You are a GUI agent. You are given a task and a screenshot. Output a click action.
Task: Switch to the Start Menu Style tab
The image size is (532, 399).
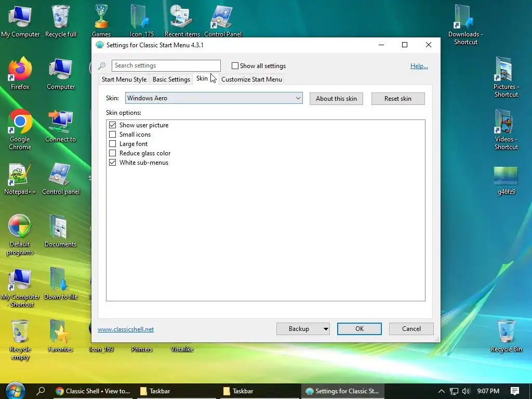(124, 79)
